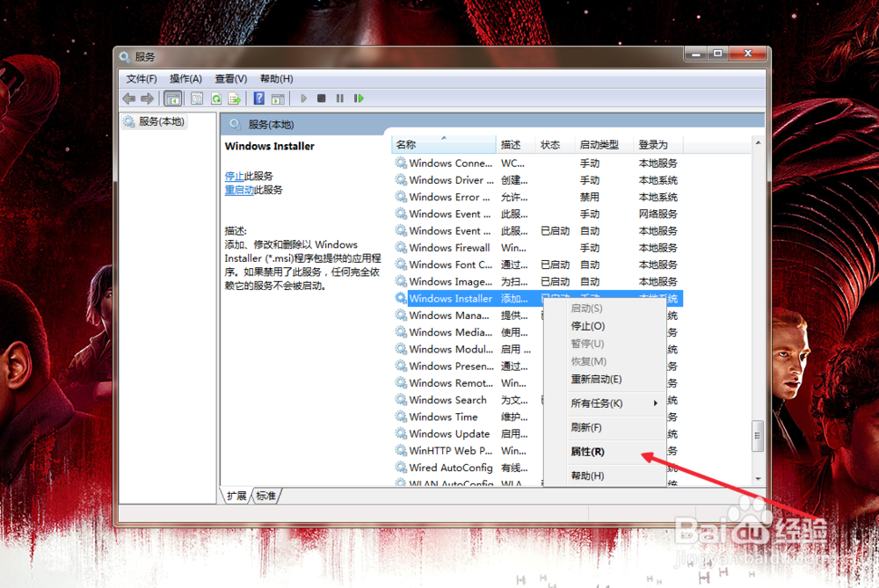Minimize the Services window
Viewport: 879px width, 588px height.
(695, 54)
